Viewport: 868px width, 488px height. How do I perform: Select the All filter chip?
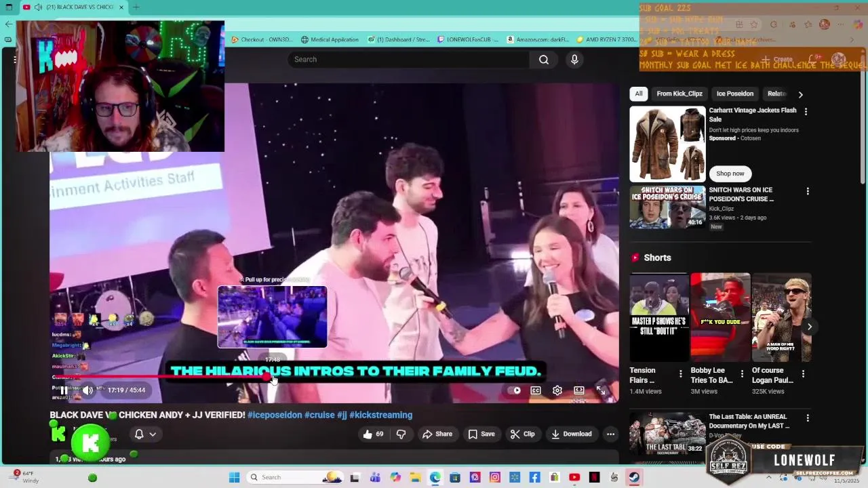click(639, 94)
